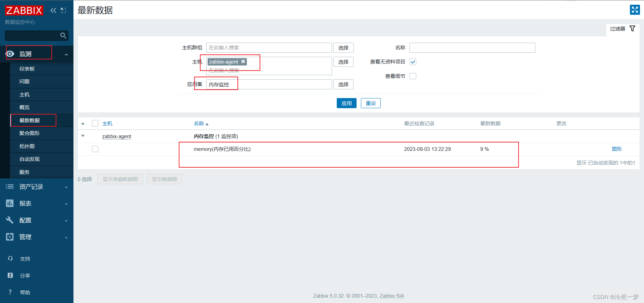This screenshot has height=303, width=644.
Task: Click the list icon next to 资产记录
Action: 10,186
